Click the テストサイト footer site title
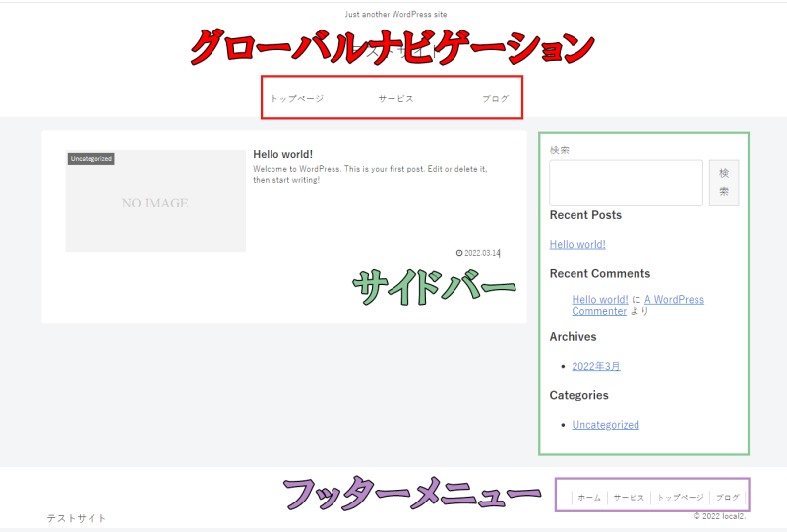The height and width of the screenshot is (532, 787). 77,518
